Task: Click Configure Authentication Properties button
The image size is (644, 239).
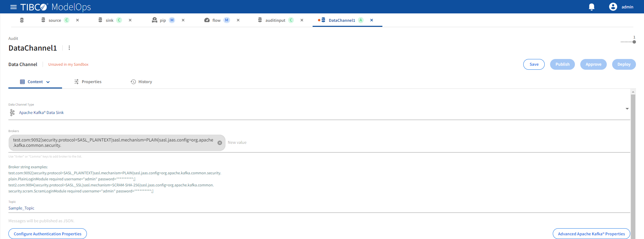Action: click(x=48, y=234)
